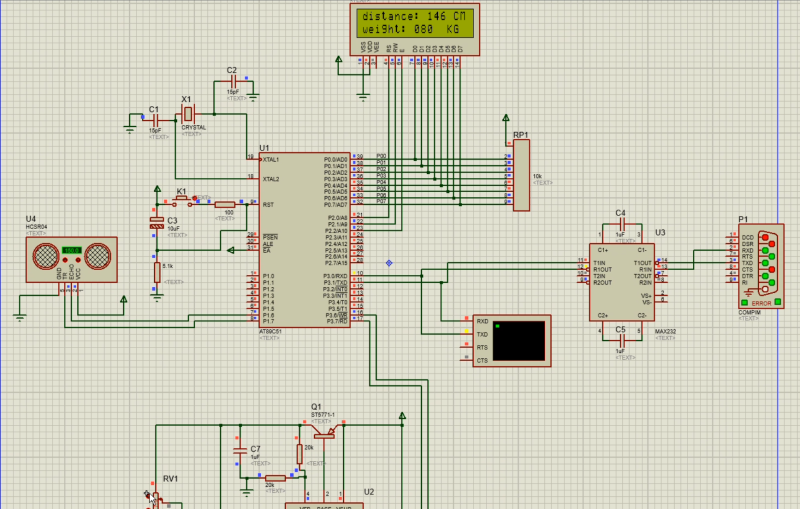
Task: Click capacitor C4 above the MAX232
Action: coord(620,227)
